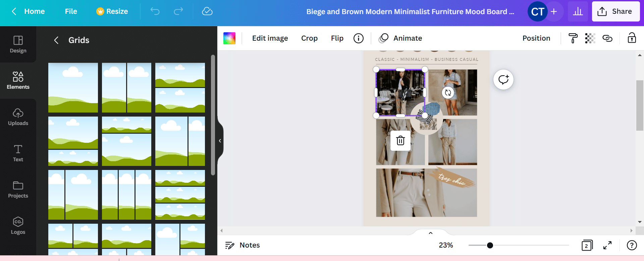Open the File menu

tap(71, 11)
